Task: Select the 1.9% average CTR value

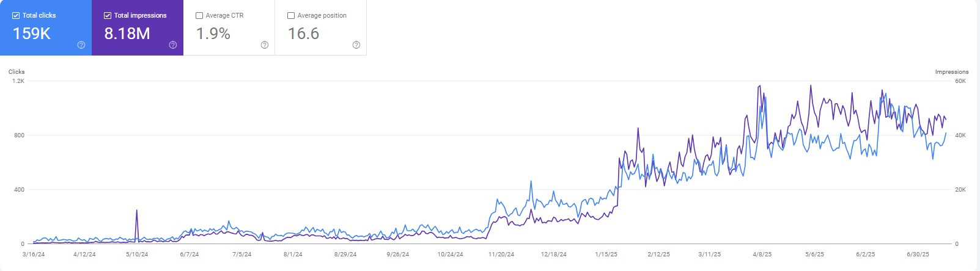Action: tap(213, 34)
